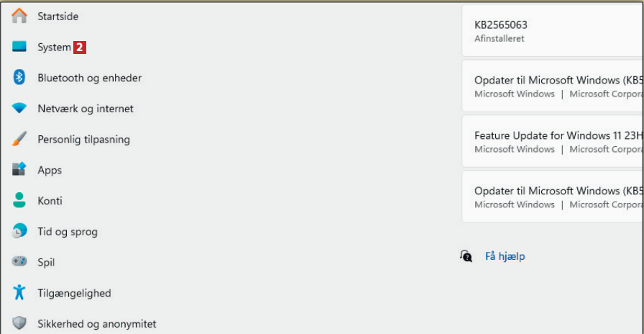Open Sikkerhed og anonymitet settings
This screenshot has width=644, height=334.
(97, 324)
